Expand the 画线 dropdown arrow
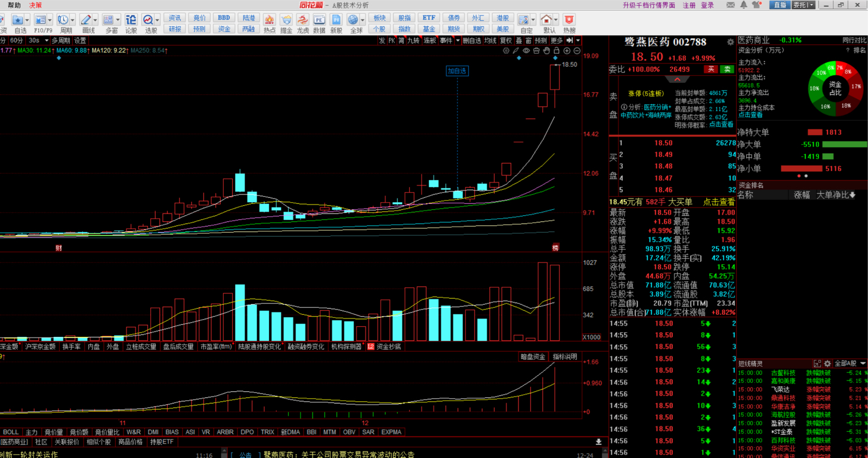Image resolution: width=868 pixels, height=458 pixels. [x=95, y=20]
